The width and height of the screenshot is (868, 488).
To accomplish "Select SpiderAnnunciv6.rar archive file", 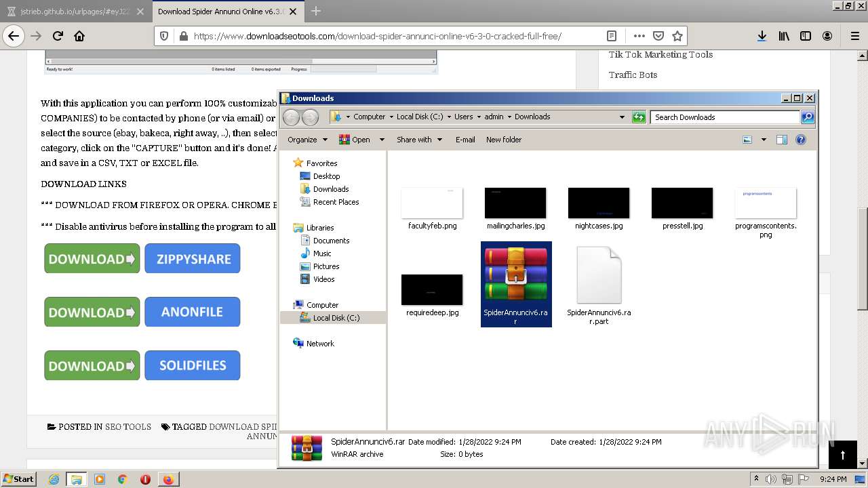I will click(x=516, y=284).
